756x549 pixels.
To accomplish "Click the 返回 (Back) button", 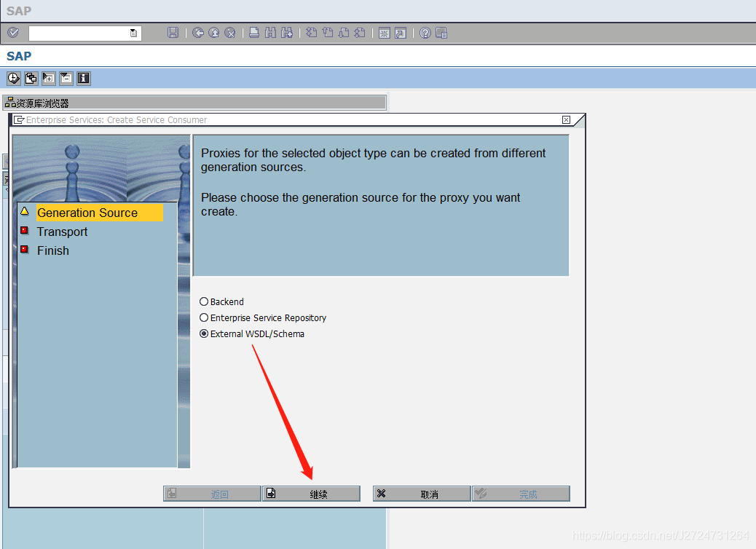I will [212, 494].
